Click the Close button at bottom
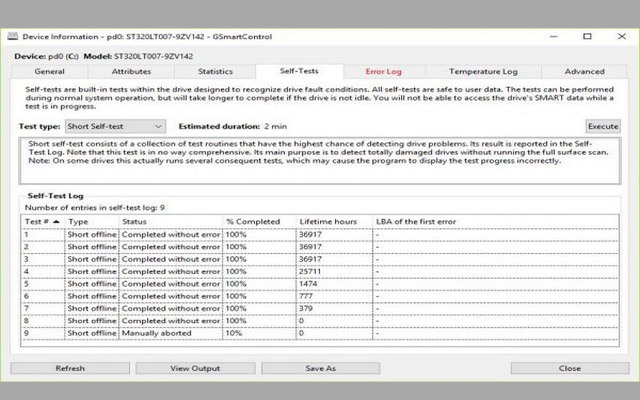The height and width of the screenshot is (400, 640). [570, 368]
